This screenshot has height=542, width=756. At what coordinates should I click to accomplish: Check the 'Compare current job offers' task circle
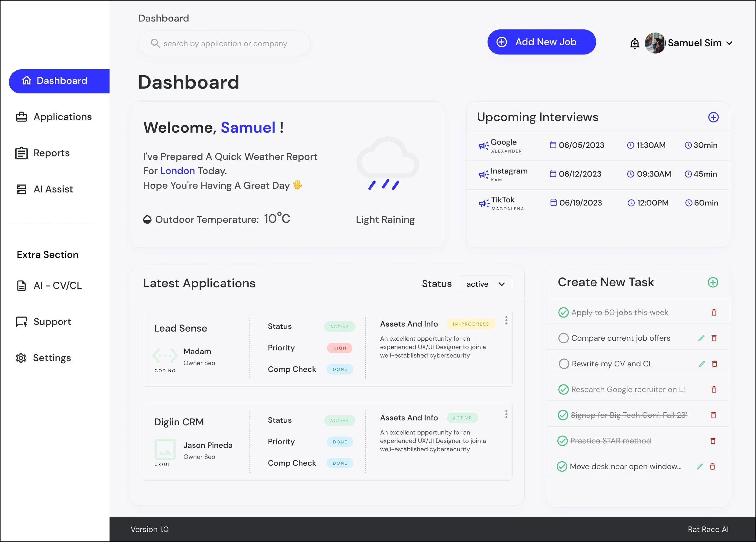coord(563,338)
